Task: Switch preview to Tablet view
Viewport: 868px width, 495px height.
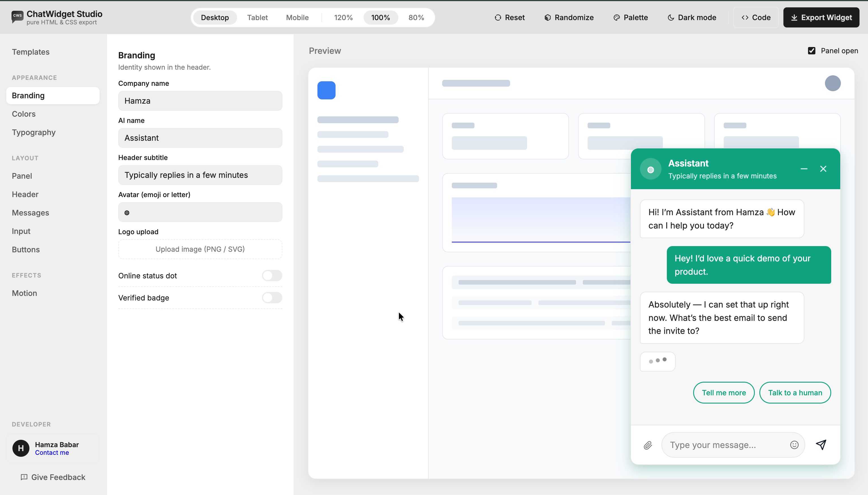Action: point(257,17)
